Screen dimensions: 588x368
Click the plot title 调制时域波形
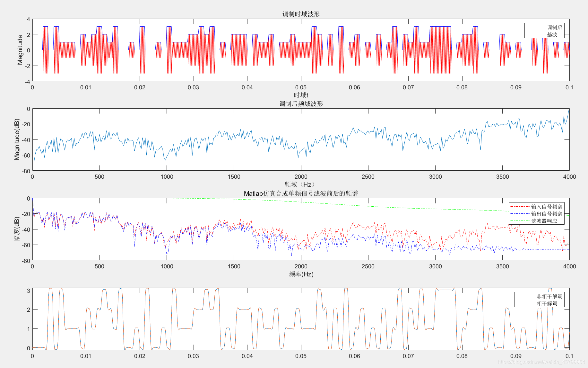point(301,14)
